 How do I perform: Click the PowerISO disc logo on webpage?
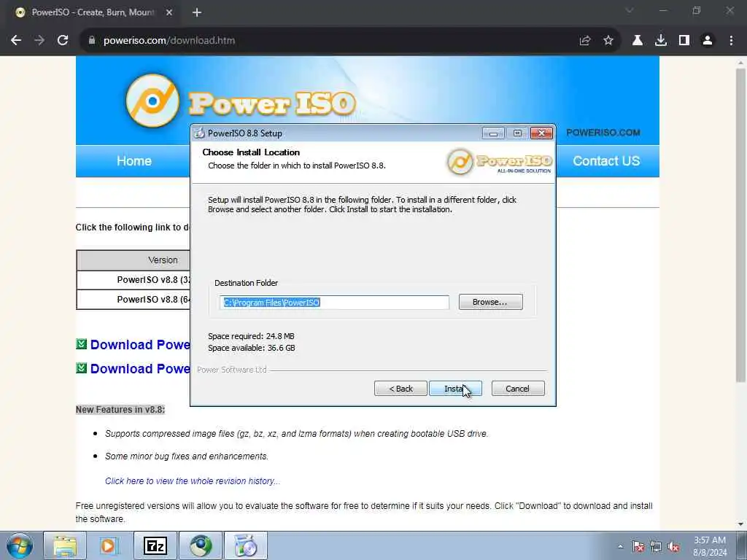tap(152, 101)
